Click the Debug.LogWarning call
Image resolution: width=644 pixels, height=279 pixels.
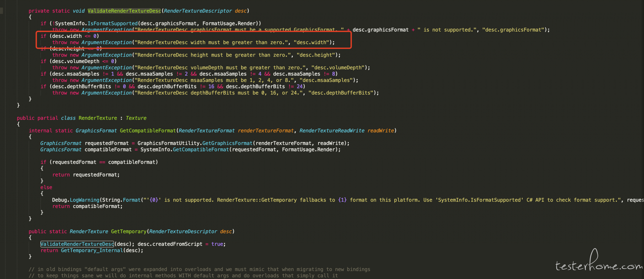tap(76, 200)
